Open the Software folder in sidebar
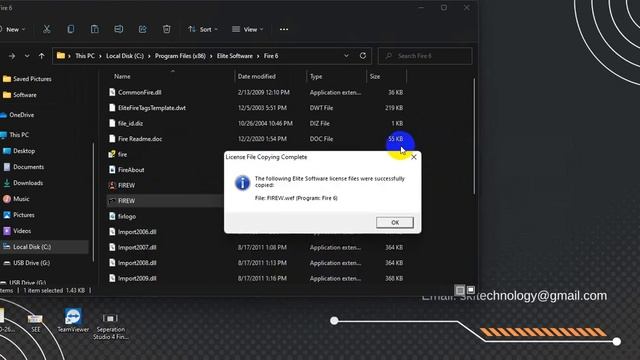This screenshot has height=360, width=640. tap(20, 95)
